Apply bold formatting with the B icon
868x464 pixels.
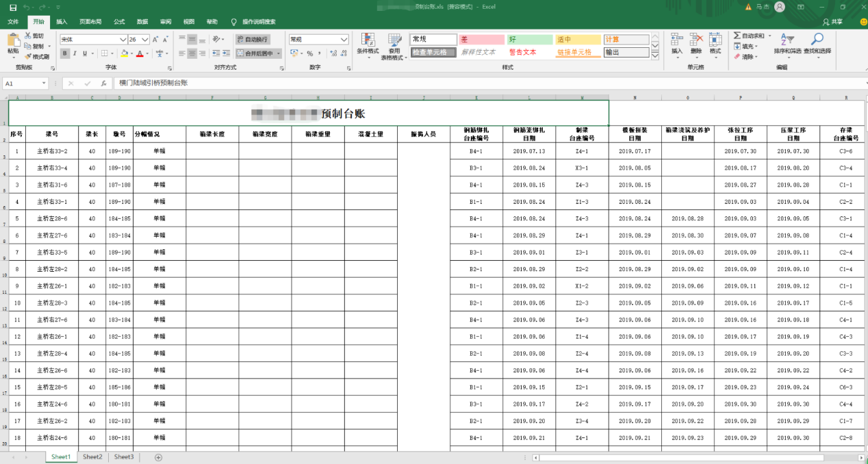[x=64, y=53]
